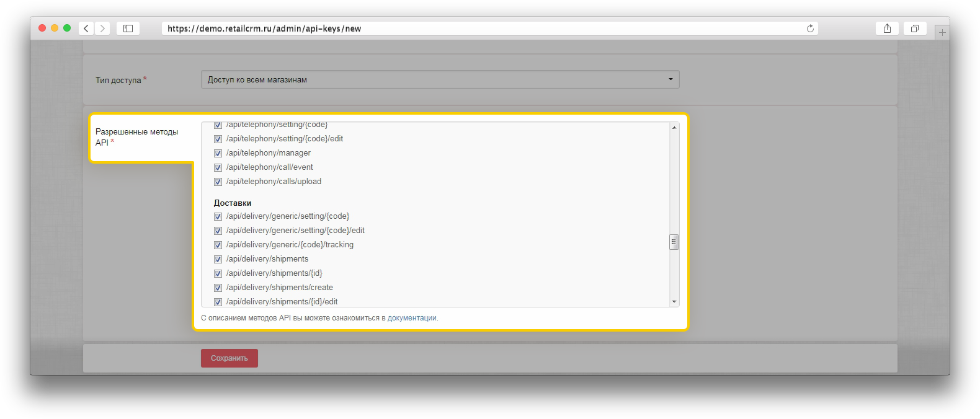Click the browser forward arrow
This screenshot has height=419, width=980.
click(102, 29)
